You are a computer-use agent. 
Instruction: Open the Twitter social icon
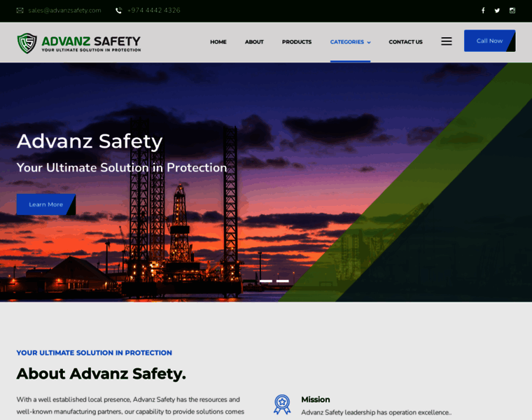497,10
